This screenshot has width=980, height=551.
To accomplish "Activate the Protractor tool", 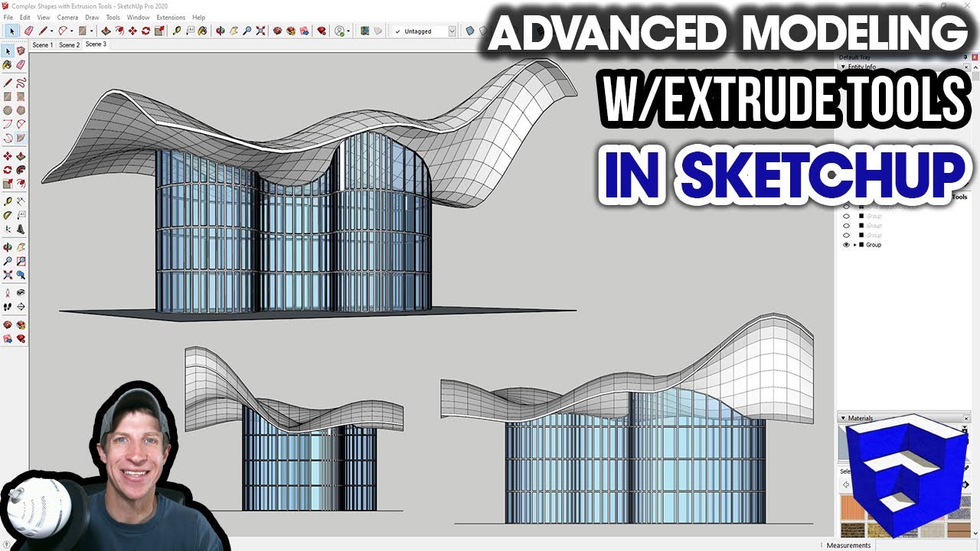I will coord(8,215).
